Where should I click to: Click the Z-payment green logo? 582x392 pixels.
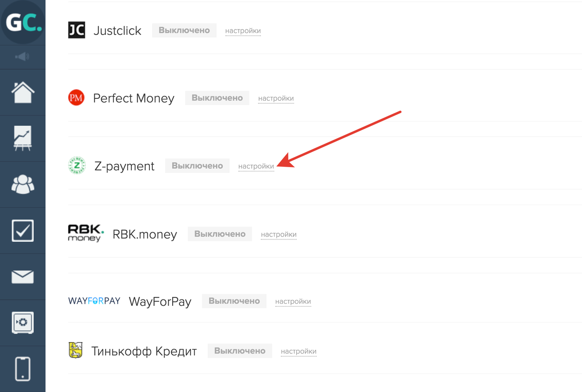click(77, 166)
